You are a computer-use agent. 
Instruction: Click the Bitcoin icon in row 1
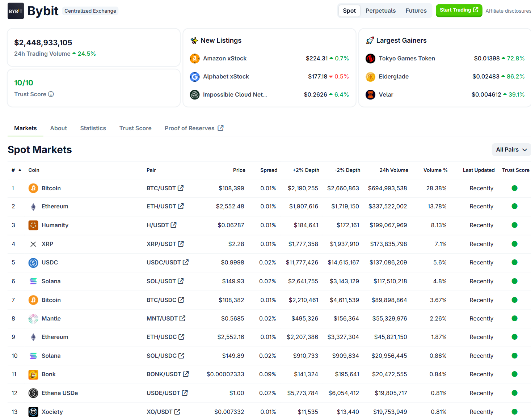[33, 188]
